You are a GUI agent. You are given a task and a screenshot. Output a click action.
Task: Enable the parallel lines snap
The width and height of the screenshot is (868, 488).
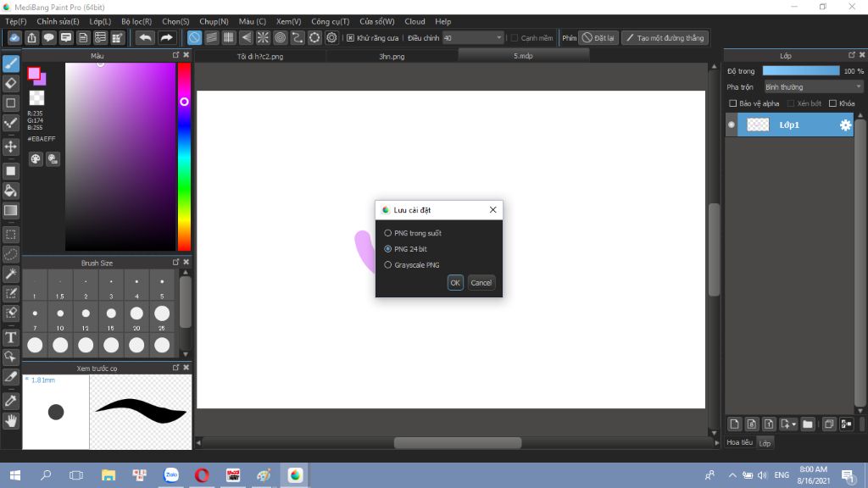click(x=211, y=37)
